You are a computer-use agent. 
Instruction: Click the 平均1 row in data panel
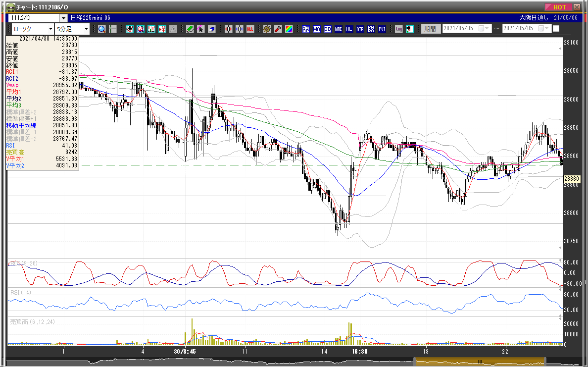(42, 92)
